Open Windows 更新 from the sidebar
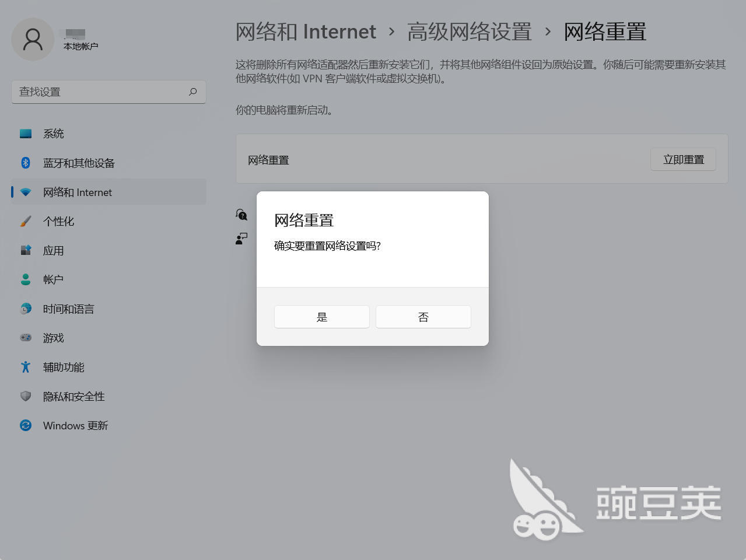 point(75,425)
